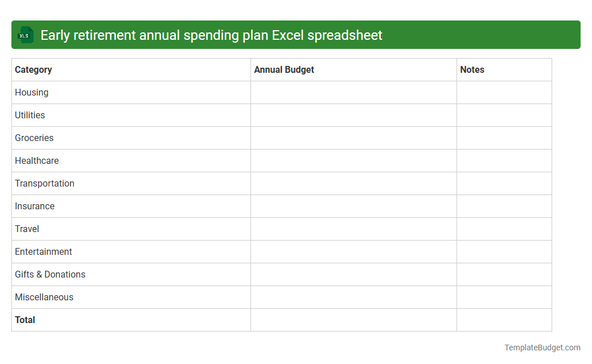Select the green spreadsheet header banner
592x364 pixels.
coord(296,35)
